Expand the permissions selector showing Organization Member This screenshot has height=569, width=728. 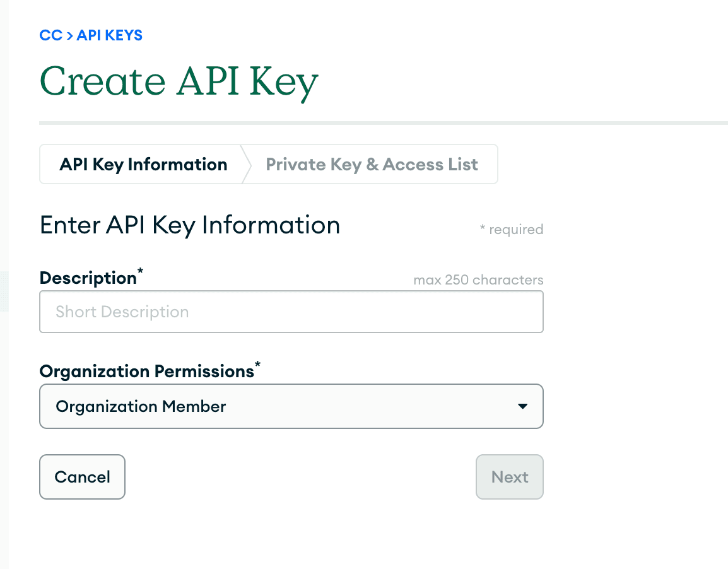[x=291, y=406]
